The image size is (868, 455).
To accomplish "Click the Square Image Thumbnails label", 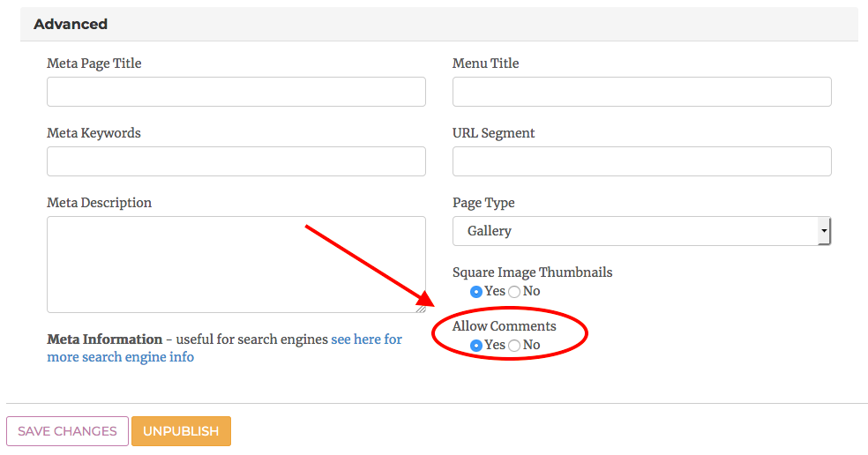I will coord(532,272).
